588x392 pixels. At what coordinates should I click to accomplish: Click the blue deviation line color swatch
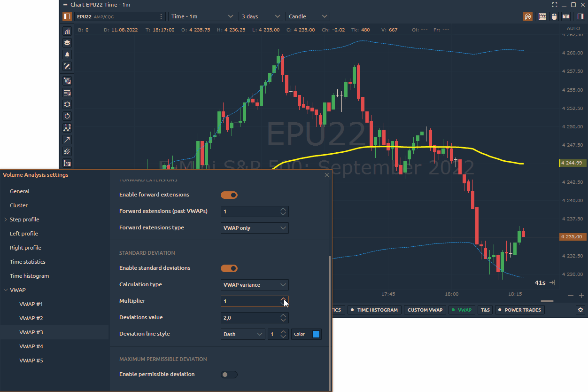pyautogui.click(x=316, y=334)
